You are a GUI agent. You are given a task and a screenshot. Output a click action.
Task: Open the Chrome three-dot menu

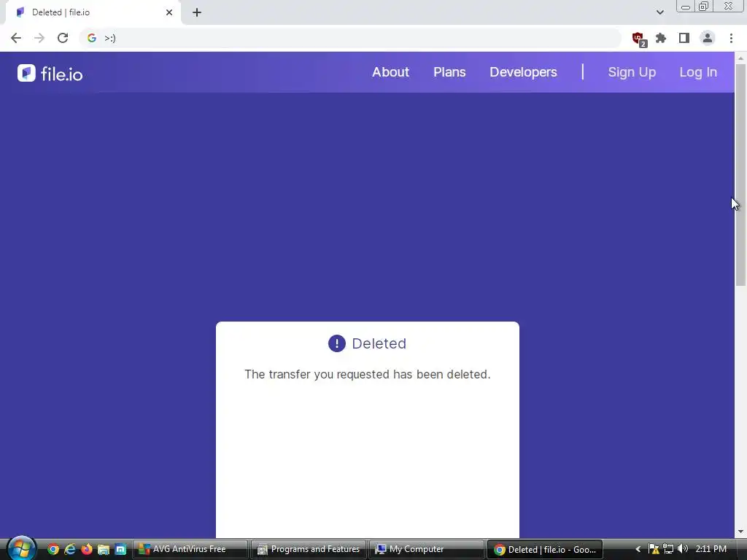(731, 38)
